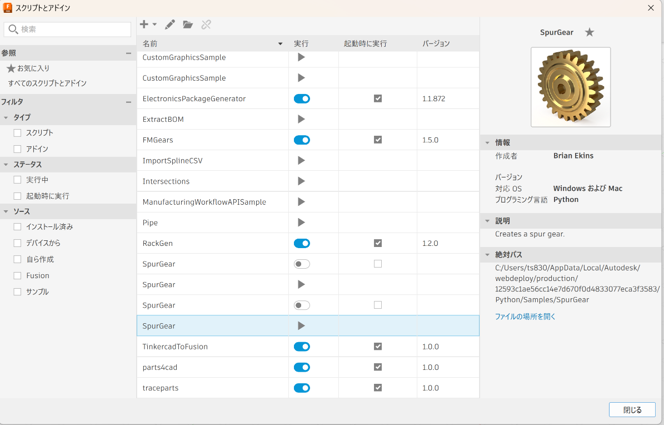Turn off the RackGen run toggle
Screen dimensions: 664x425
302,243
